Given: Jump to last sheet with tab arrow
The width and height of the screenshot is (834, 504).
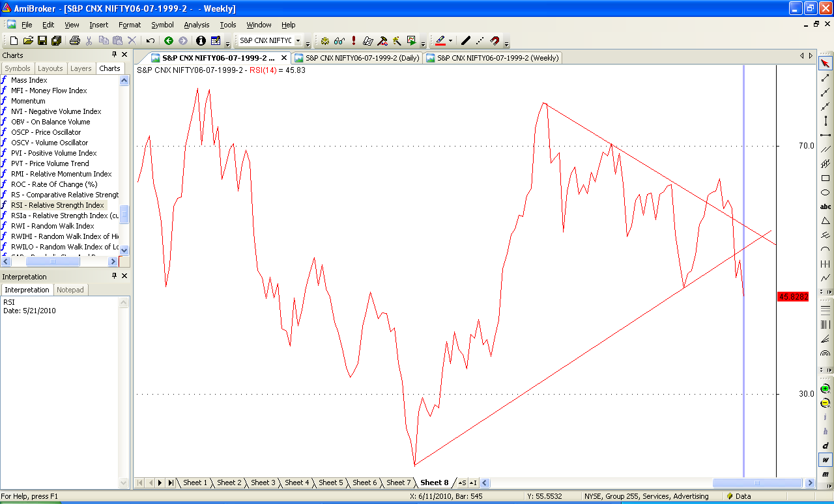Looking at the screenshot, I should pos(171,483).
